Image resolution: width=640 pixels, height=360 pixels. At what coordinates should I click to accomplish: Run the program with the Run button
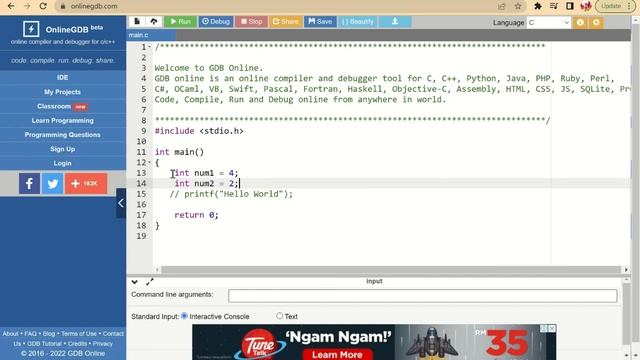click(180, 21)
